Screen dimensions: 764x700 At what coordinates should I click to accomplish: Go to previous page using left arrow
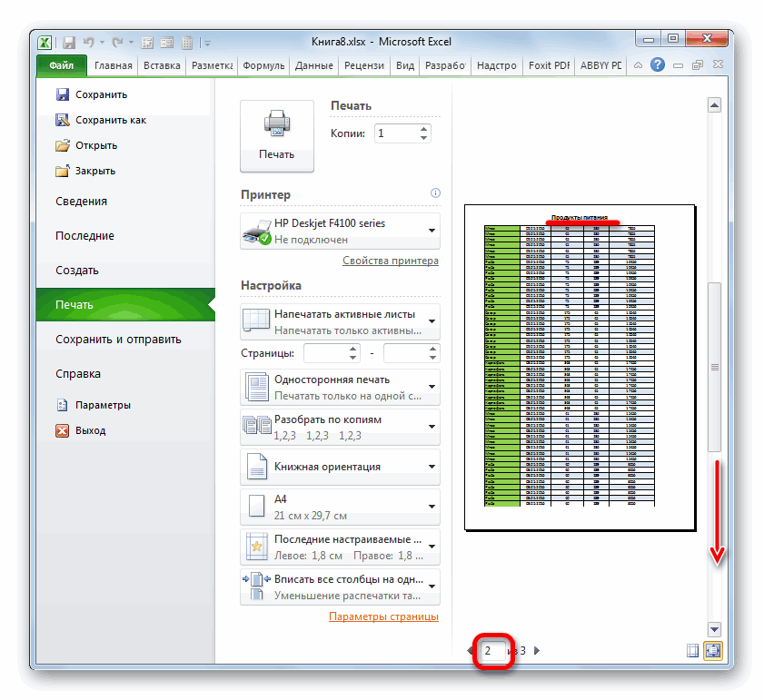coord(470,650)
